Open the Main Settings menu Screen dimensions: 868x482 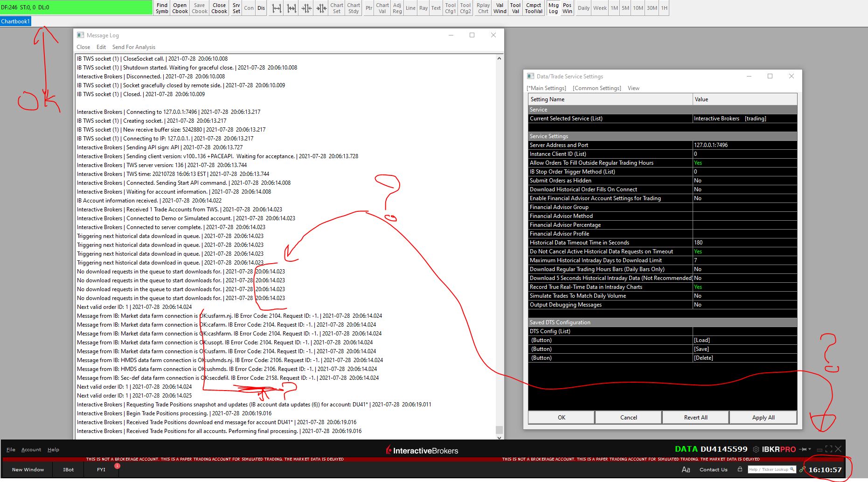pos(547,88)
